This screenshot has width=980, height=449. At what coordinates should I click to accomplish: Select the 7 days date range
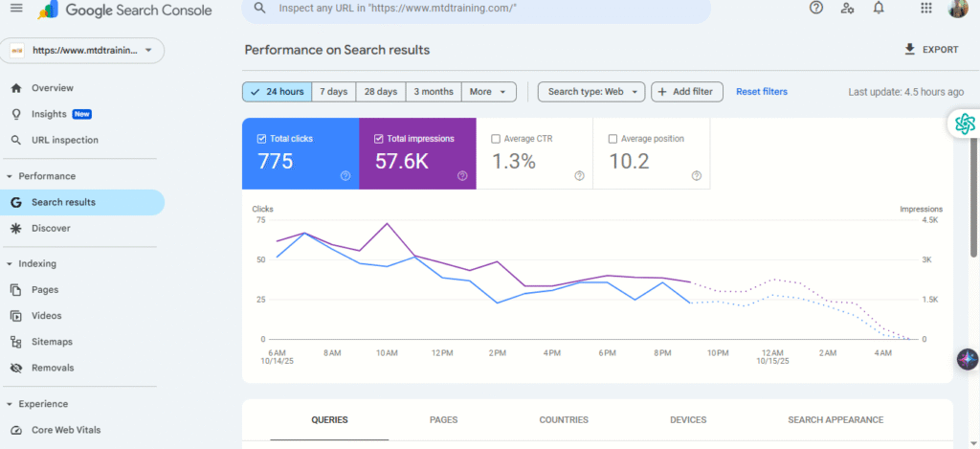point(334,91)
